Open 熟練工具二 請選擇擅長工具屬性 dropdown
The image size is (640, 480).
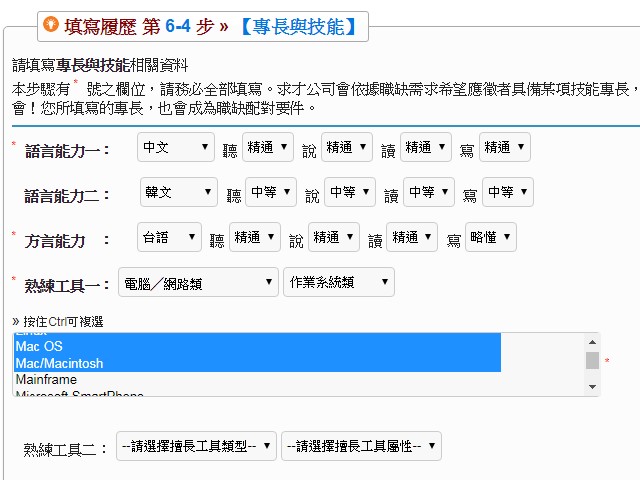coord(360,445)
